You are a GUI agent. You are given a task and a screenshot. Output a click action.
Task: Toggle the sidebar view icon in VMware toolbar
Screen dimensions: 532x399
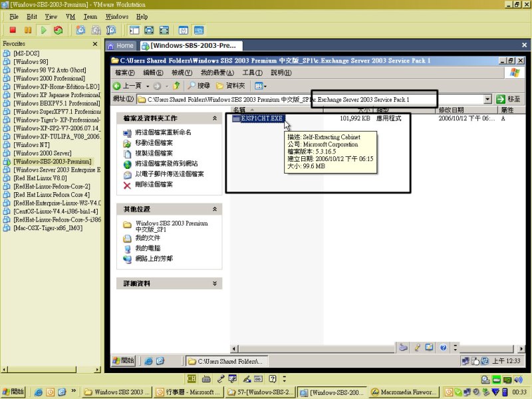click(134, 30)
